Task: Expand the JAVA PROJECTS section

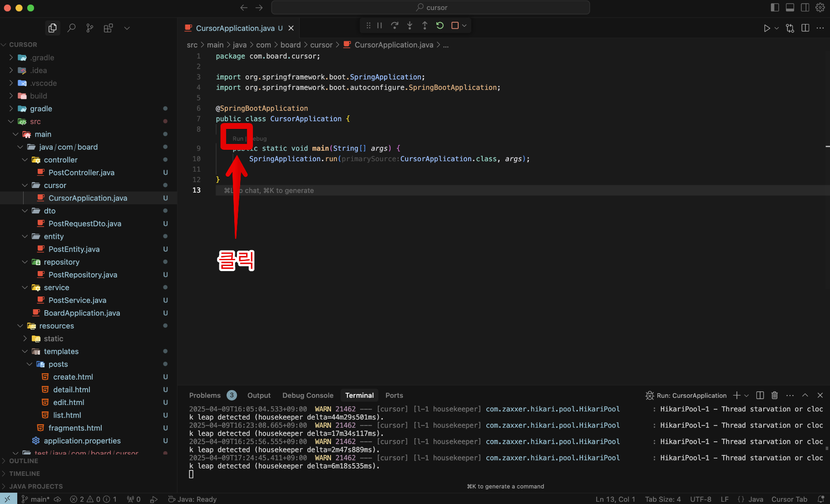Action: click(36, 486)
